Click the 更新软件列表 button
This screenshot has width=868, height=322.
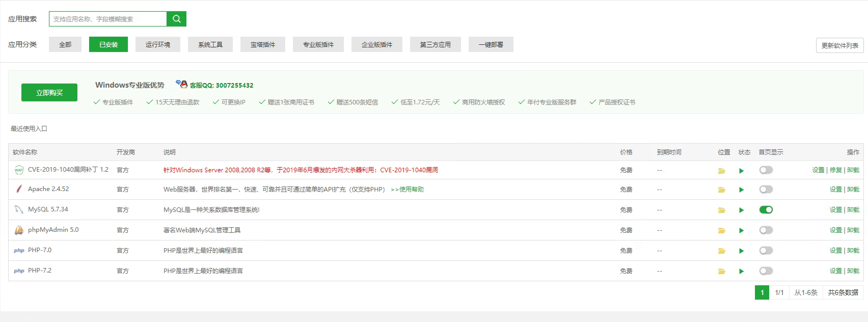coord(839,45)
